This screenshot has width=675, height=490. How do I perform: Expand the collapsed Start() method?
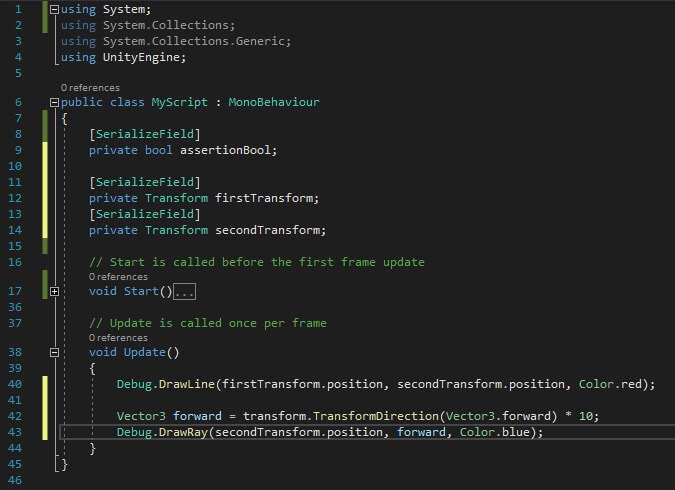coord(54,291)
